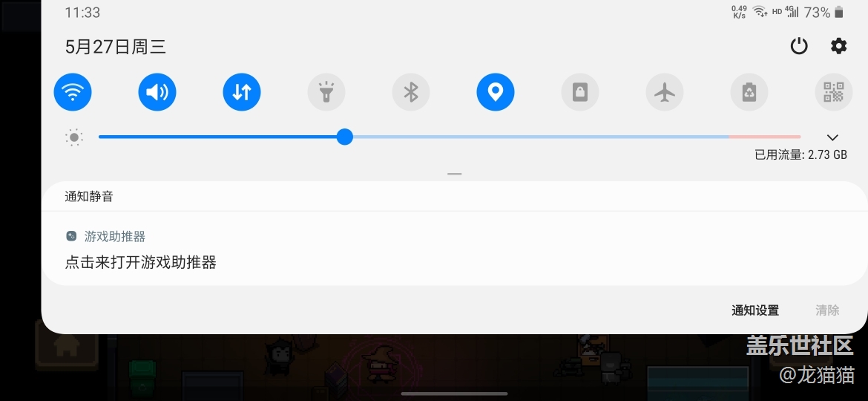Enable airplane mode tile
868x401 pixels.
[665, 92]
